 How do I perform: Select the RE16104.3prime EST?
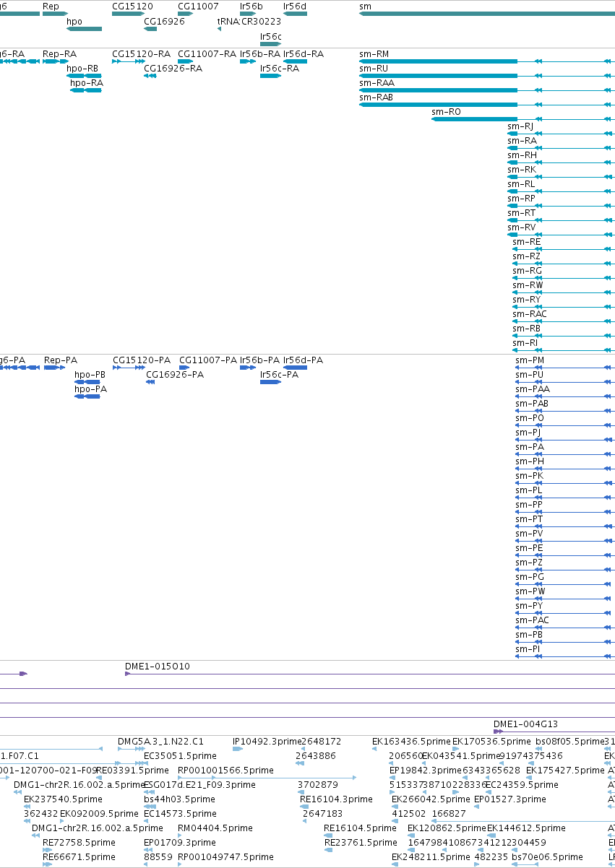point(303,807)
